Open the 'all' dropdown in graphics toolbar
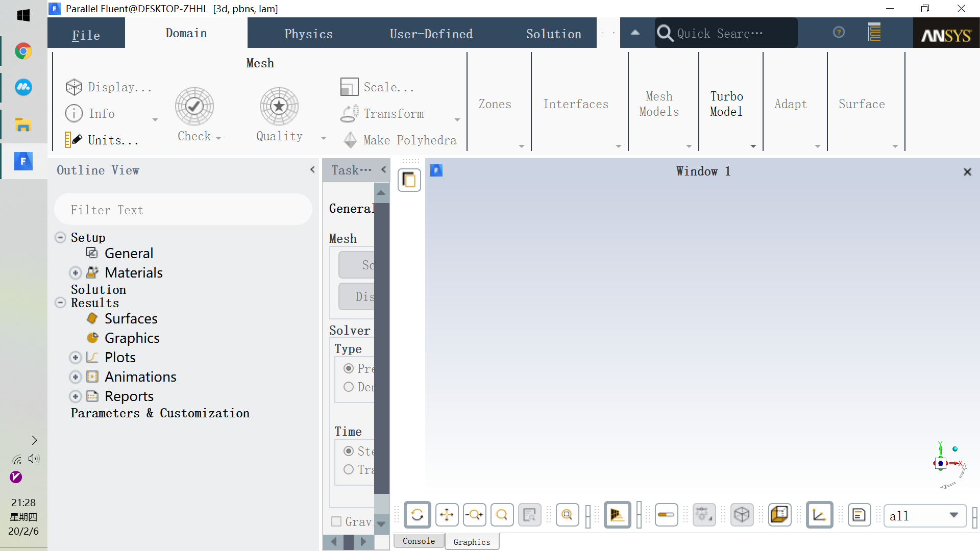The image size is (980, 551). (953, 515)
